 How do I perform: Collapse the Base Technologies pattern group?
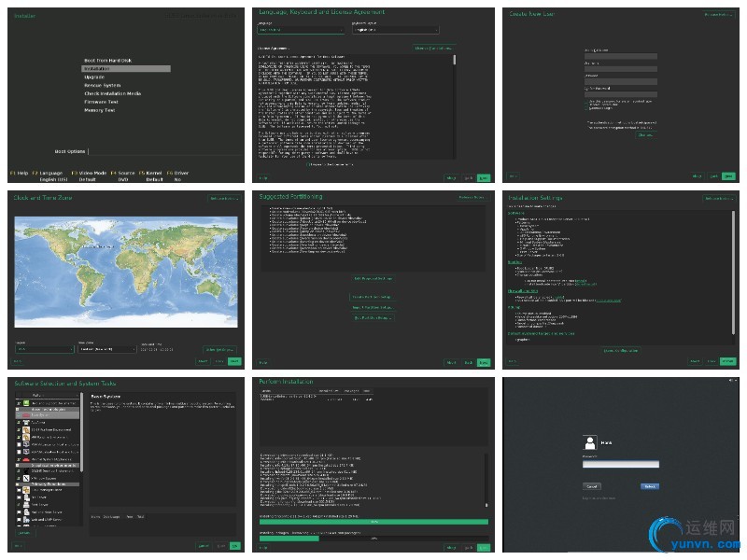(x=18, y=410)
